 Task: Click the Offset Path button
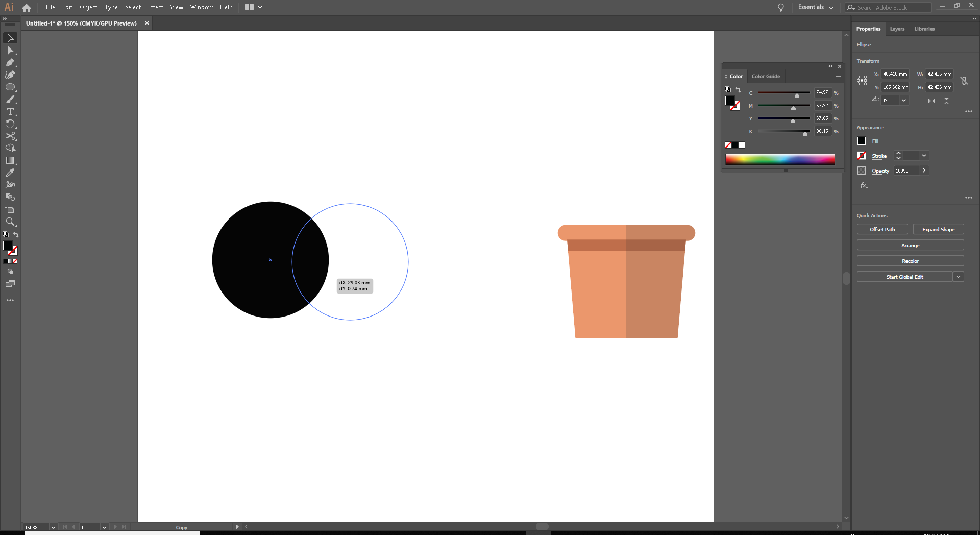[x=882, y=230]
